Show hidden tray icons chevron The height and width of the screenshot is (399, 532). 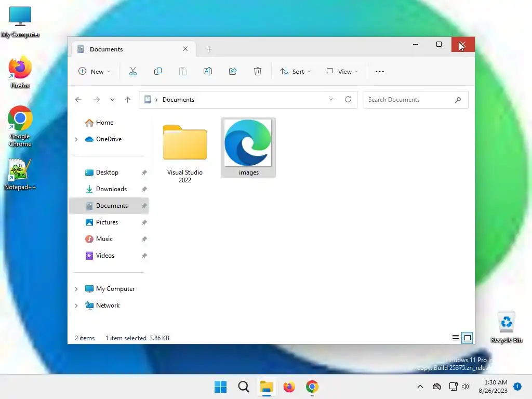pos(420,387)
